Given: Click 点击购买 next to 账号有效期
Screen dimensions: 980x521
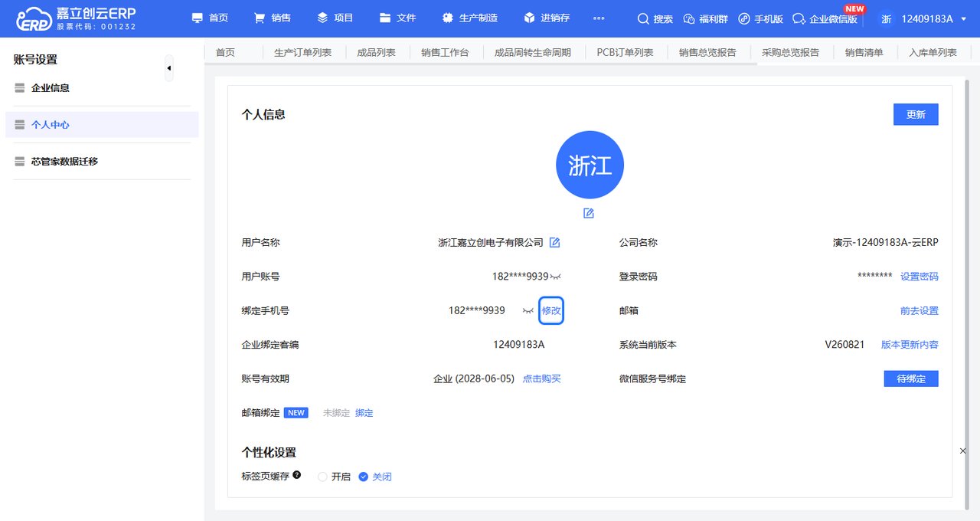Looking at the screenshot, I should 542,378.
